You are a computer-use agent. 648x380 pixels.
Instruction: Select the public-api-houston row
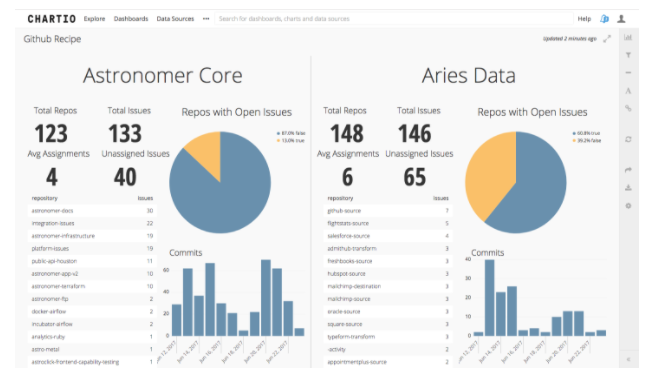coord(92,261)
